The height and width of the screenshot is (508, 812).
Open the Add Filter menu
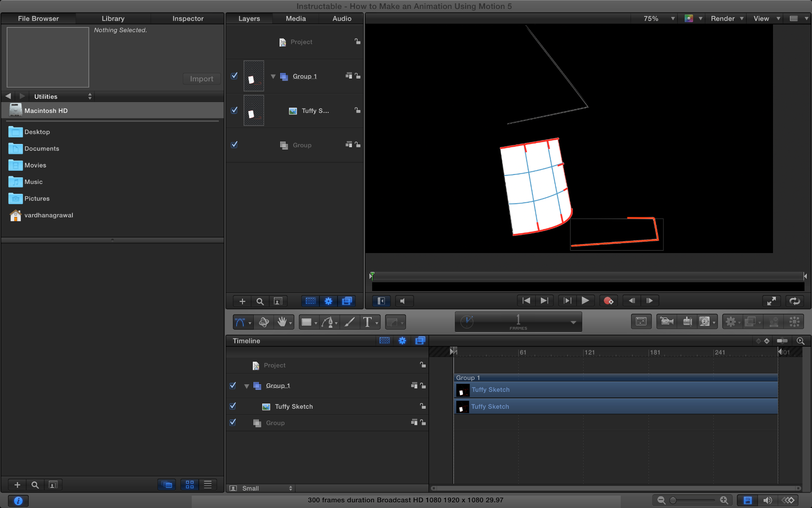tap(750, 322)
